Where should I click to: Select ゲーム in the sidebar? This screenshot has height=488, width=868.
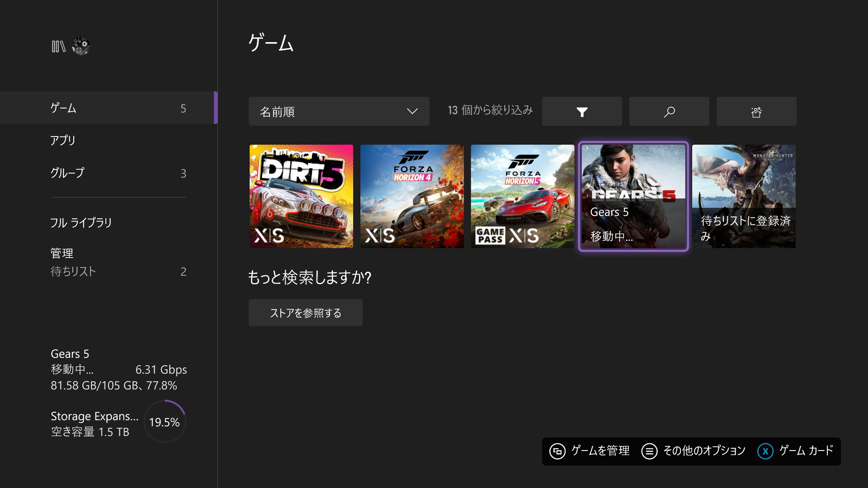pos(108,108)
